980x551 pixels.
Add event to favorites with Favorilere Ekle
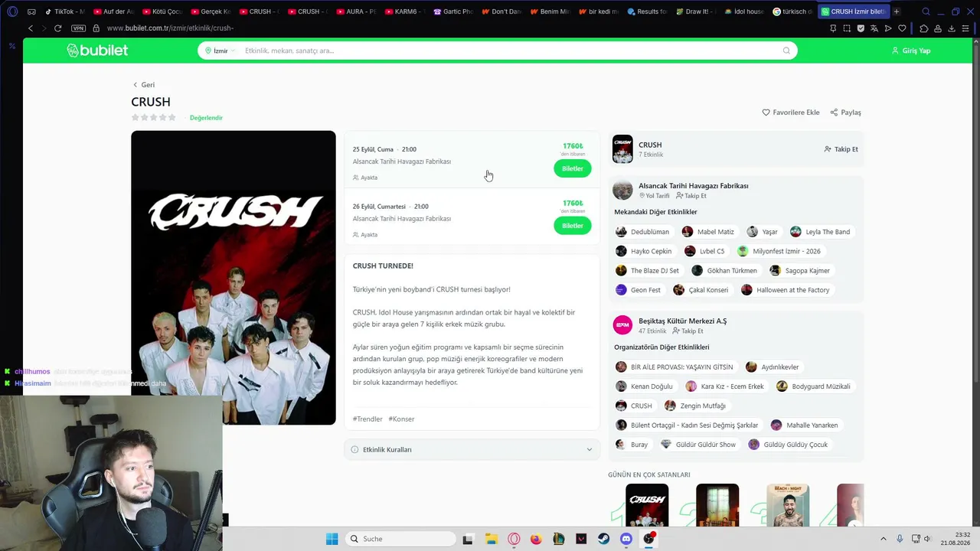pos(791,112)
